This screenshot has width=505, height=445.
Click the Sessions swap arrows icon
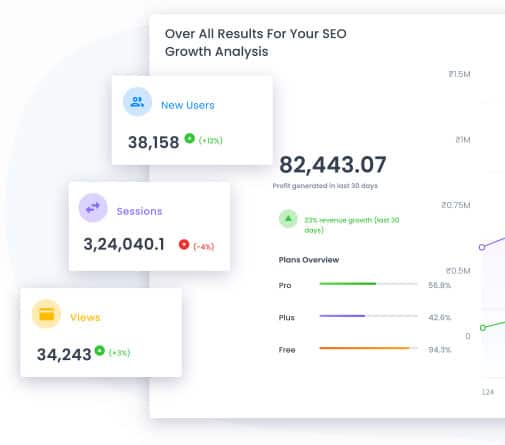[93, 208]
